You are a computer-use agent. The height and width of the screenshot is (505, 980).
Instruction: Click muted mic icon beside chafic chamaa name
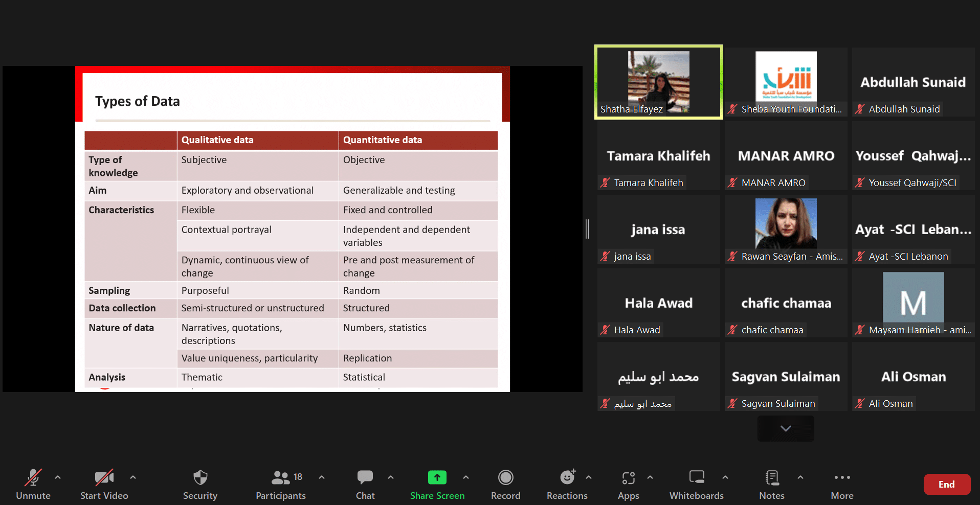pos(732,330)
